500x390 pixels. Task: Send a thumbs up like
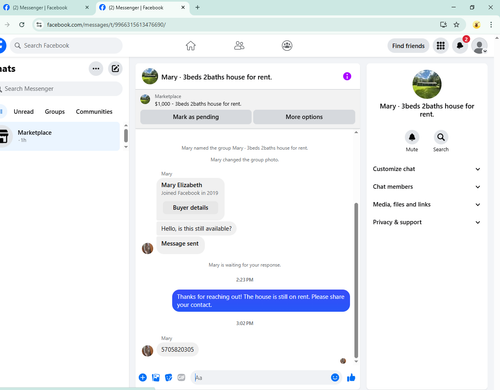(351, 377)
